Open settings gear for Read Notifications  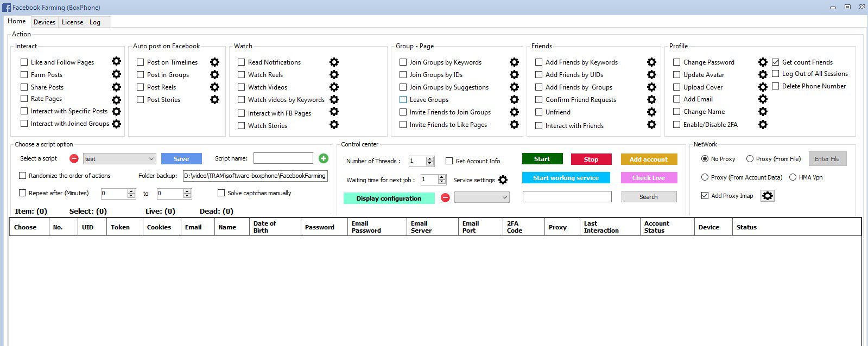(334, 62)
